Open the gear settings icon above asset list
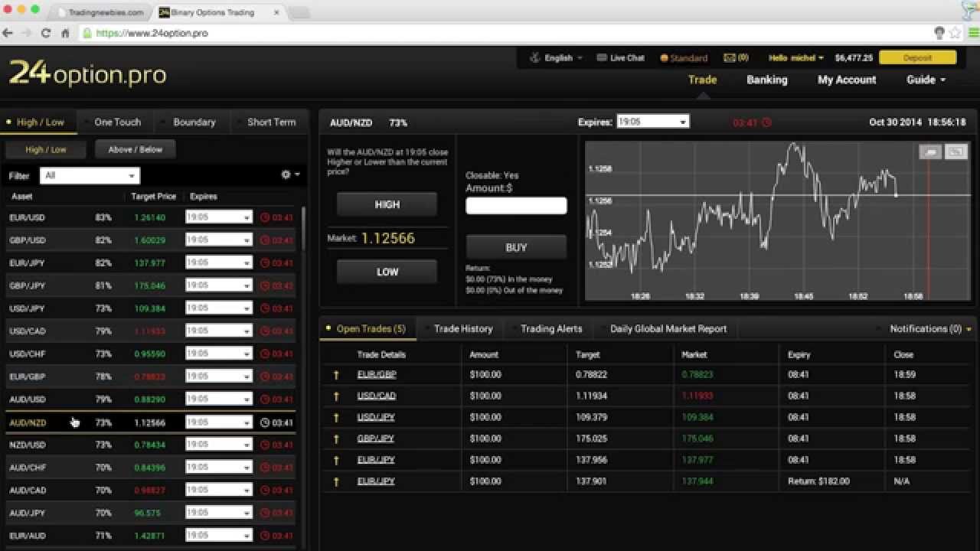Viewport: 980px width, 551px height. click(286, 174)
